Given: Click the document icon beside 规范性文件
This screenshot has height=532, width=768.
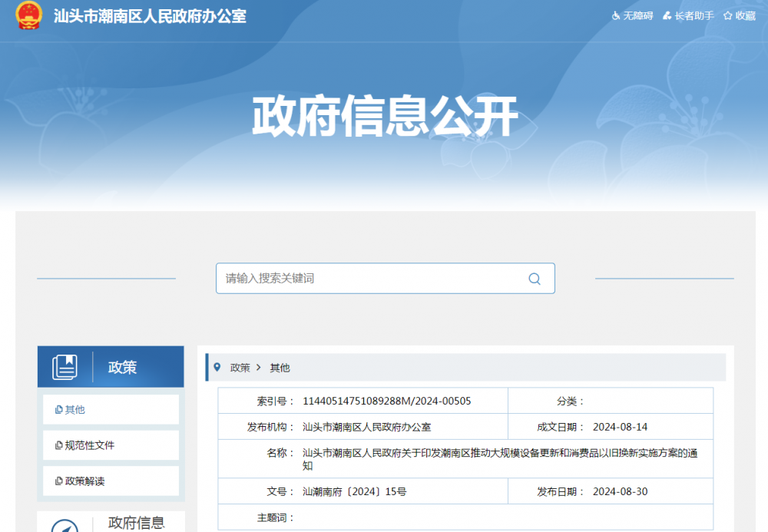Looking at the screenshot, I should tap(58, 445).
